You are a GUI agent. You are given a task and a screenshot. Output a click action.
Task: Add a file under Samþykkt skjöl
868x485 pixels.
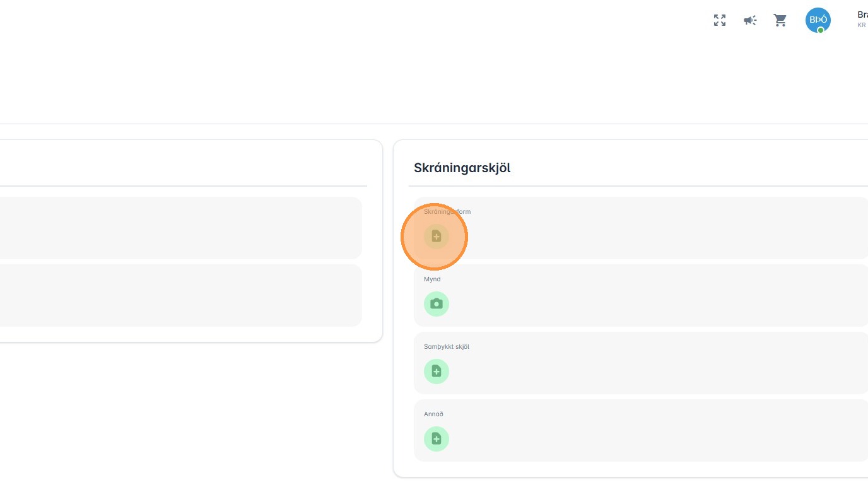pos(436,371)
